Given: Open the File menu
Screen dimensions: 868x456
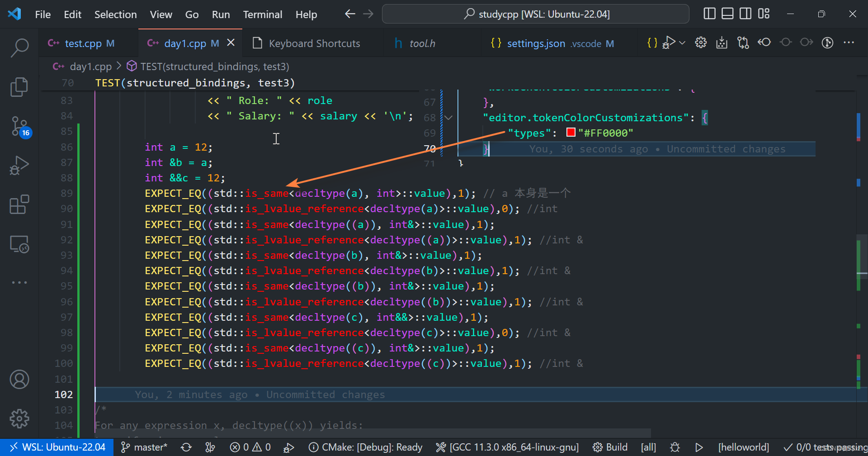Looking at the screenshot, I should point(43,14).
